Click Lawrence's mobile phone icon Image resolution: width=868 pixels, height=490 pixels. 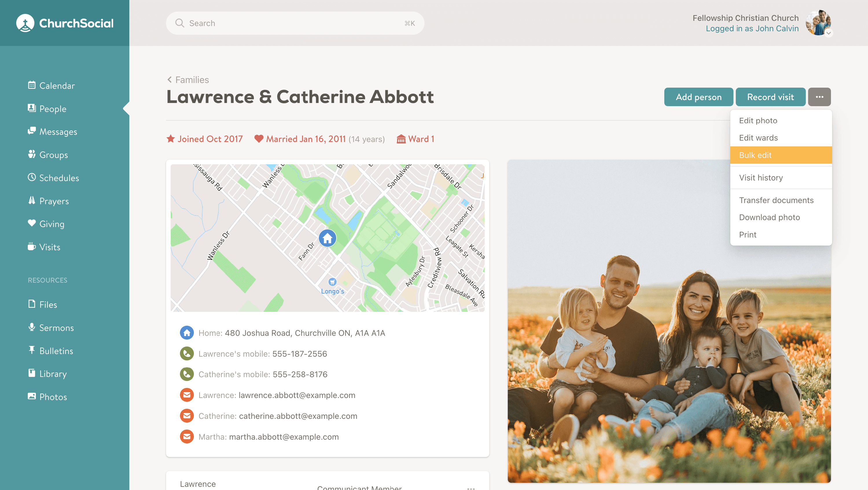pos(187,353)
